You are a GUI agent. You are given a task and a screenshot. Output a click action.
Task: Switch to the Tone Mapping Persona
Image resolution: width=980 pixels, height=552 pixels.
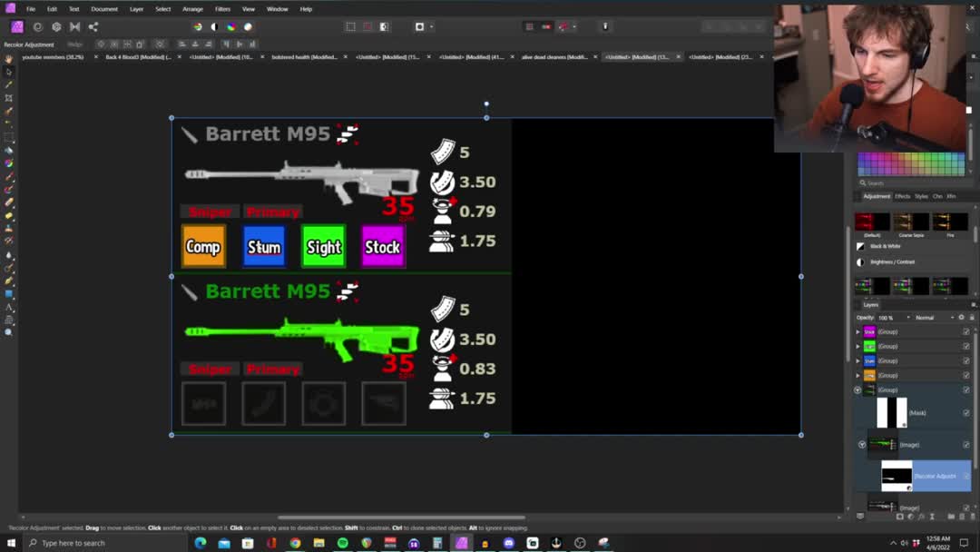(75, 27)
